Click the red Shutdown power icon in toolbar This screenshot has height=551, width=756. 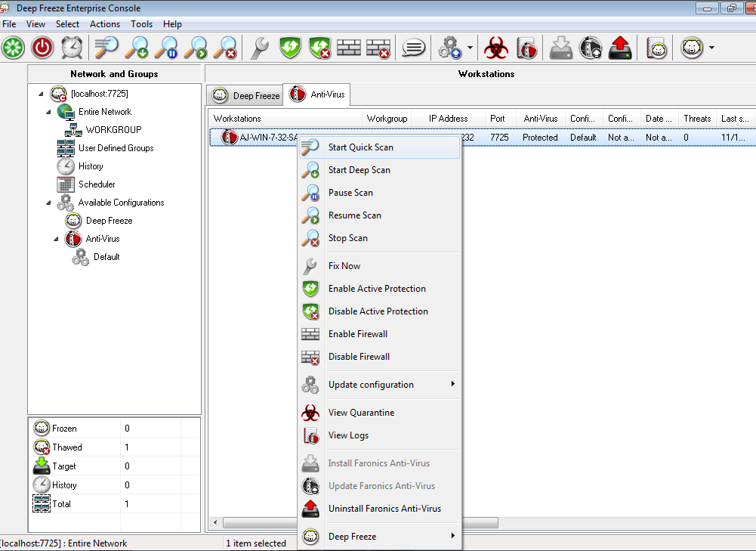pyautogui.click(x=42, y=48)
